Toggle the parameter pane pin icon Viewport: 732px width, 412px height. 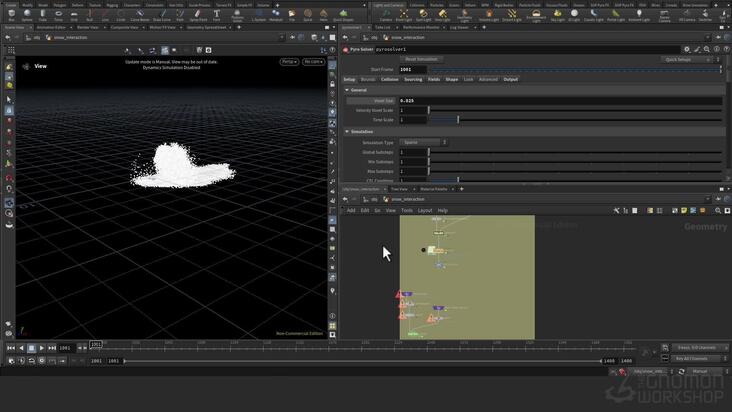coord(718,37)
